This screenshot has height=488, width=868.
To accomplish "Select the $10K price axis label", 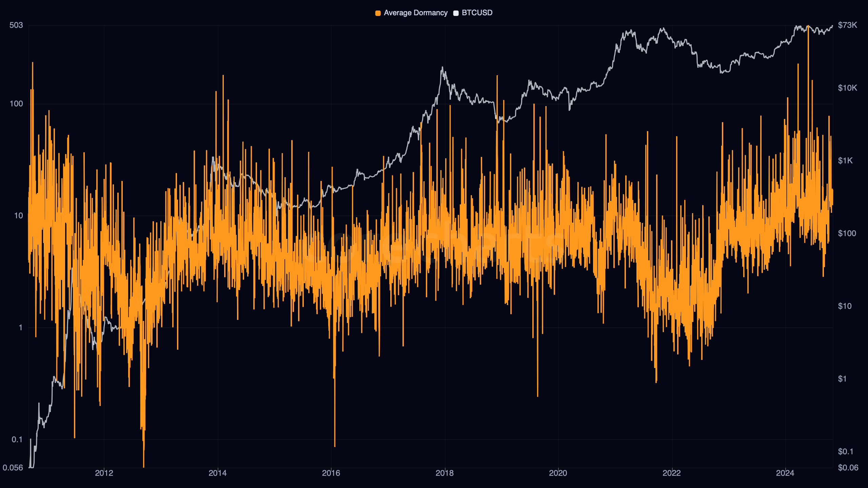I will (x=847, y=88).
